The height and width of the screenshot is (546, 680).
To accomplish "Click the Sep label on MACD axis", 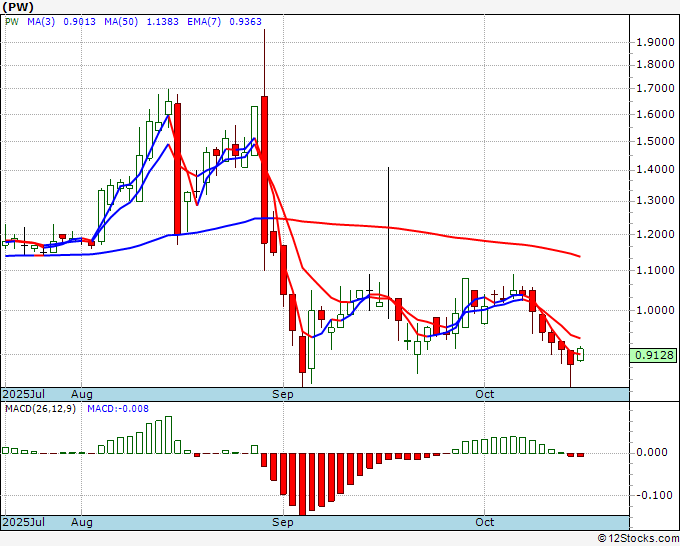I will [x=283, y=522].
